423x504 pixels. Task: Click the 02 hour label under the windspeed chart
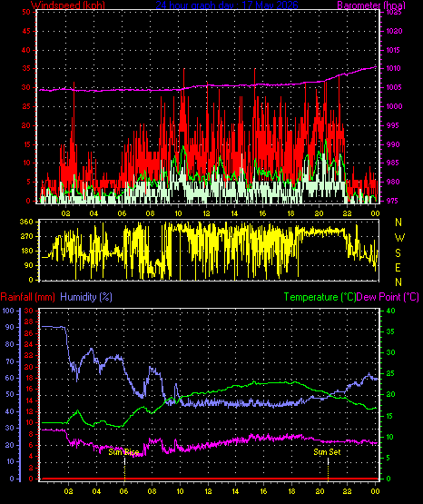pos(66,213)
